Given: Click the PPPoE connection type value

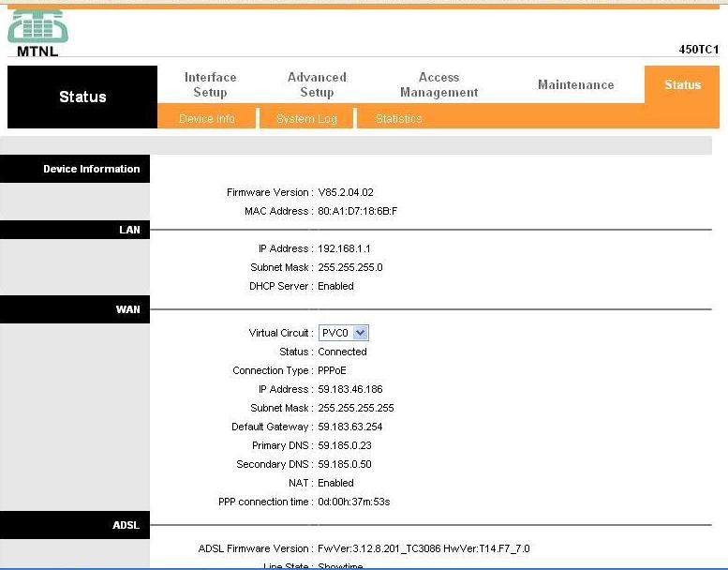Looking at the screenshot, I should [x=332, y=370].
